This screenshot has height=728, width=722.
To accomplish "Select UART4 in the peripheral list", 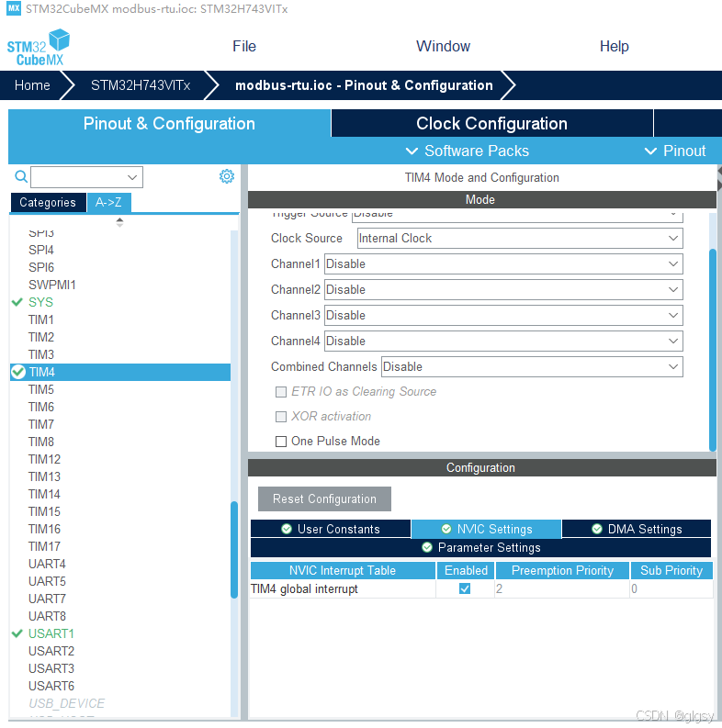I will pos(47,564).
